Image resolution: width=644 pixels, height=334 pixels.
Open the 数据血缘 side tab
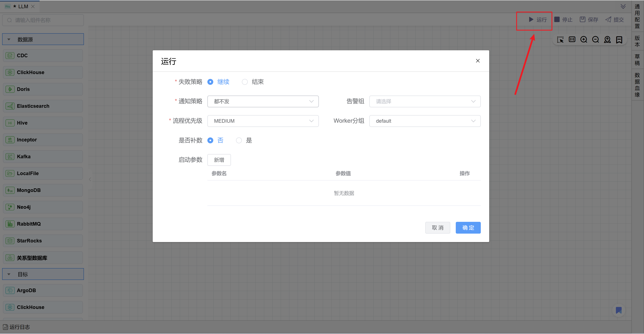(x=637, y=85)
